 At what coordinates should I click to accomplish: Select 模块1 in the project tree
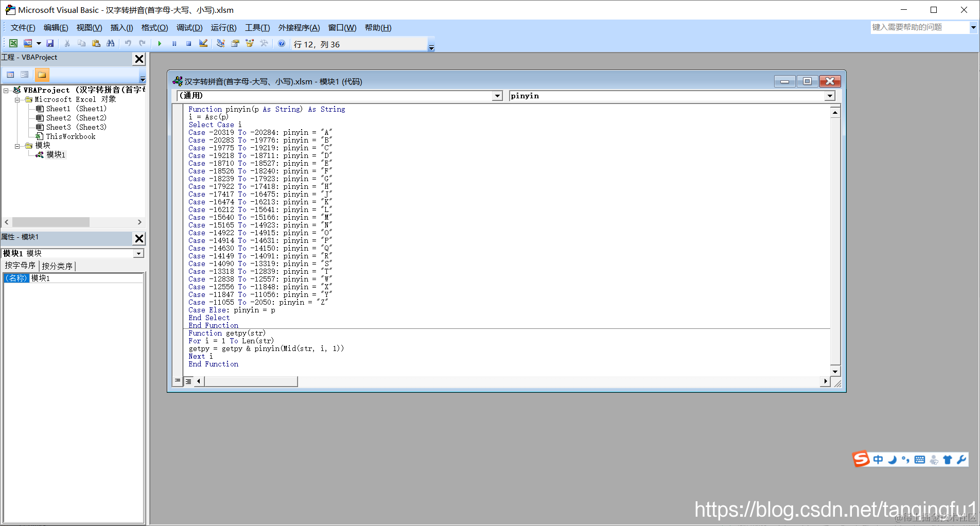click(x=56, y=154)
